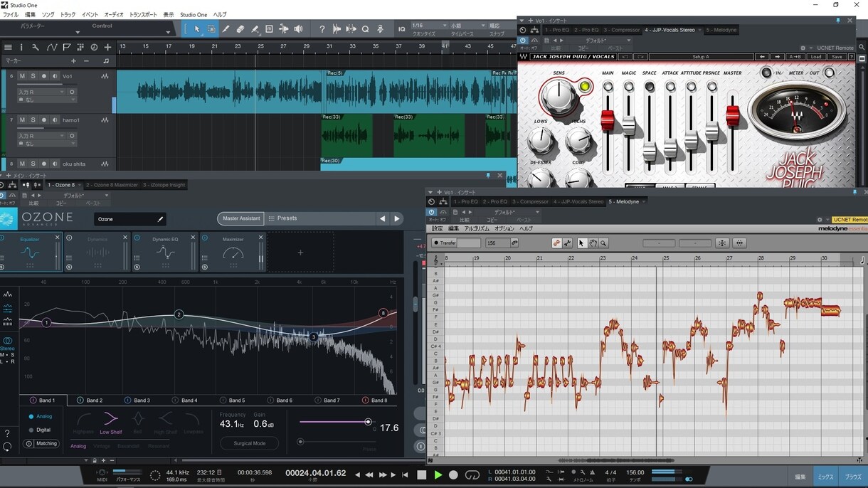Add an Ozone module with the plus slot
The height and width of the screenshot is (488, 868).
click(x=300, y=253)
